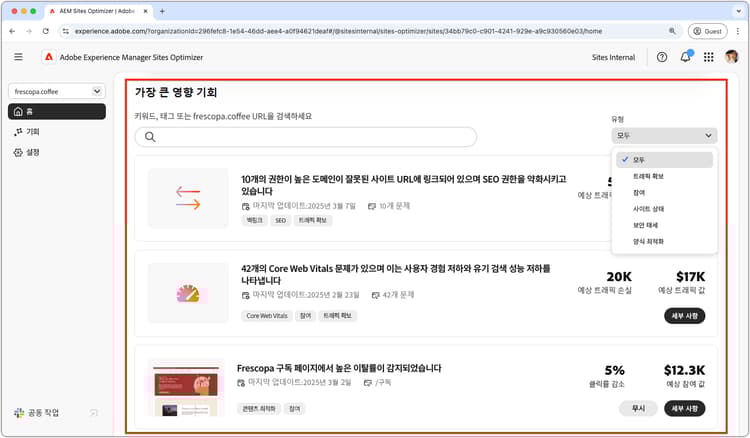Screen dimensions: 750x438
Task: Select 사이트 상태 filter option
Action: 648,208
